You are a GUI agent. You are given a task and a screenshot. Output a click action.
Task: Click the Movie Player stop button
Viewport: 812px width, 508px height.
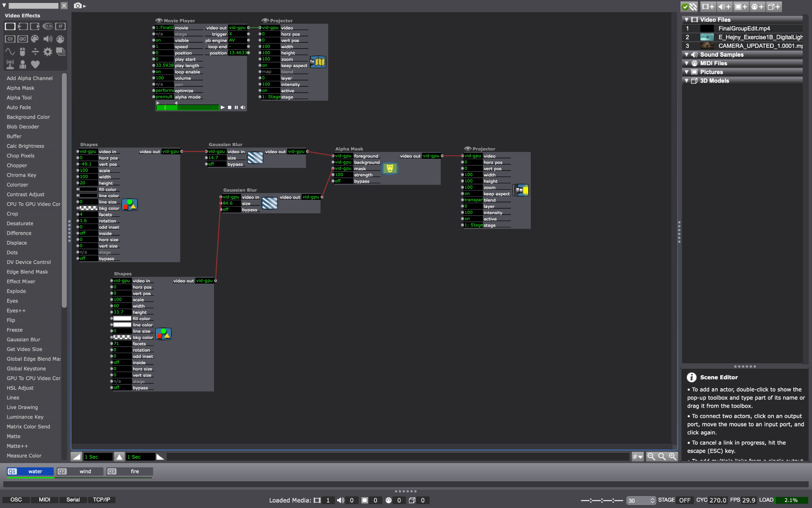coord(230,108)
